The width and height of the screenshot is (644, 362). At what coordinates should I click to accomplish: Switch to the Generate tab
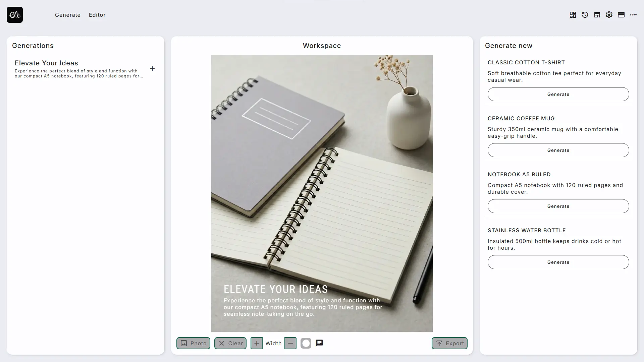(x=68, y=15)
